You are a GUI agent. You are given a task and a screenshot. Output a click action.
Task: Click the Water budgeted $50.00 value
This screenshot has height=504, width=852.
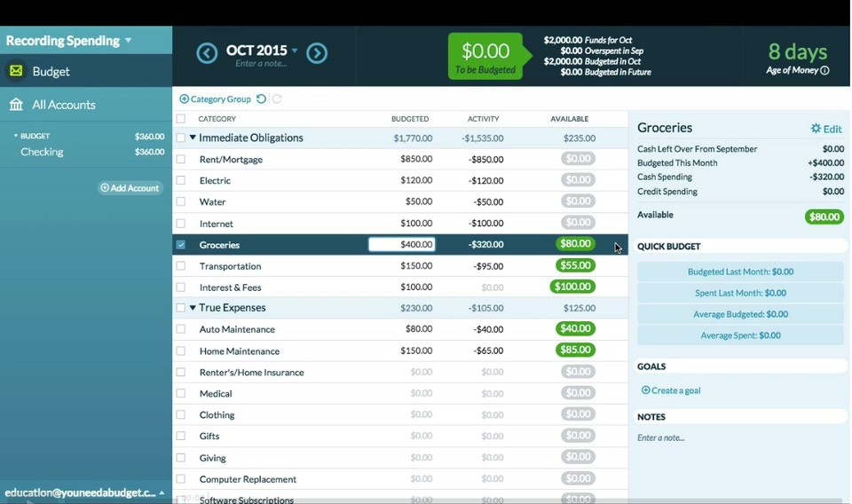click(x=418, y=201)
